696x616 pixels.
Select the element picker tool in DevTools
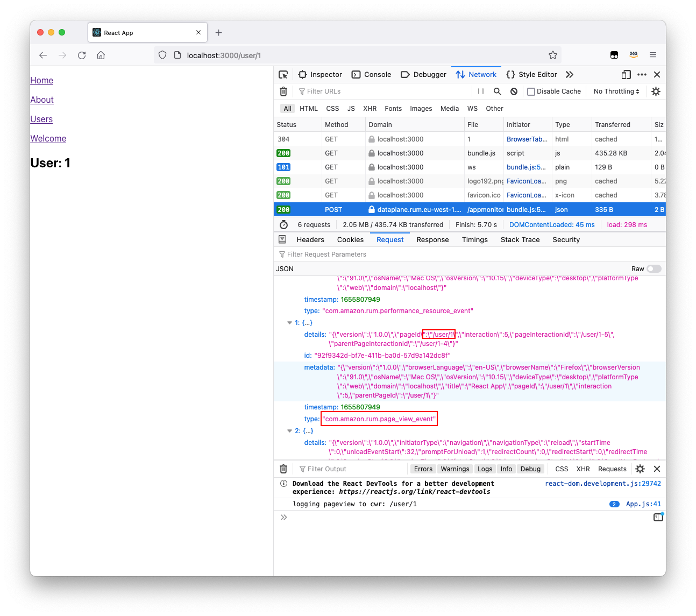click(283, 74)
